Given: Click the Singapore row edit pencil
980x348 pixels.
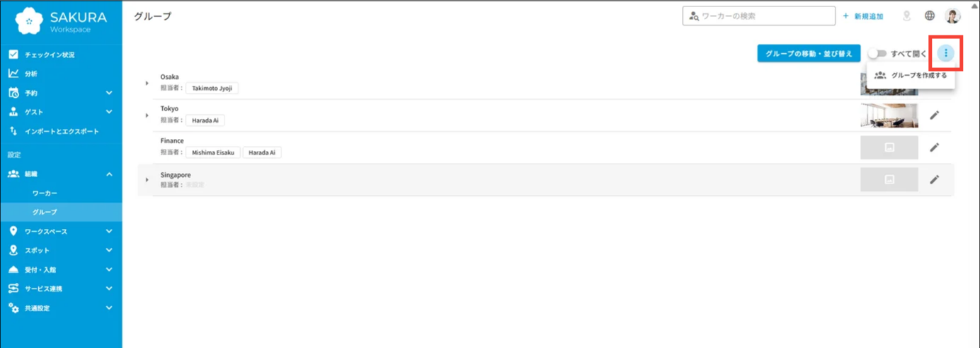Looking at the screenshot, I should click(935, 179).
